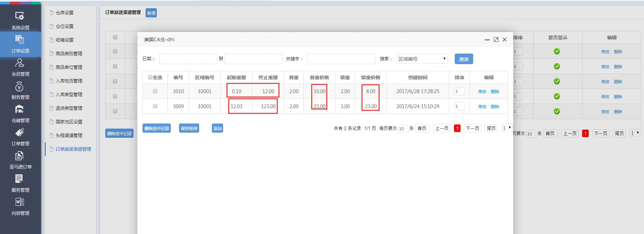Image resolution: width=644 pixels, height=234 pixels.
Task: Open 退货类型管理 menu item
Action: (69, 108)
